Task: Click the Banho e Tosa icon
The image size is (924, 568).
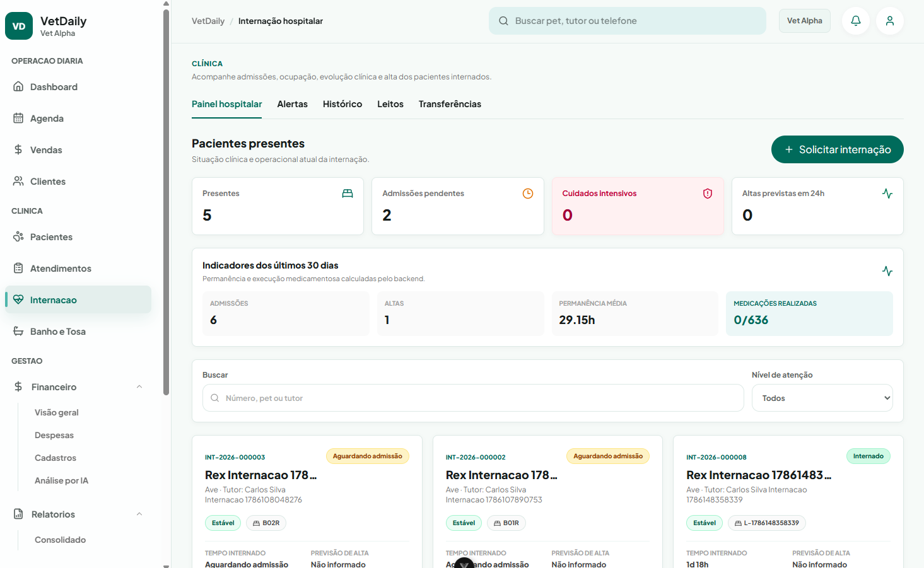Action: click(x=18, y=331)
